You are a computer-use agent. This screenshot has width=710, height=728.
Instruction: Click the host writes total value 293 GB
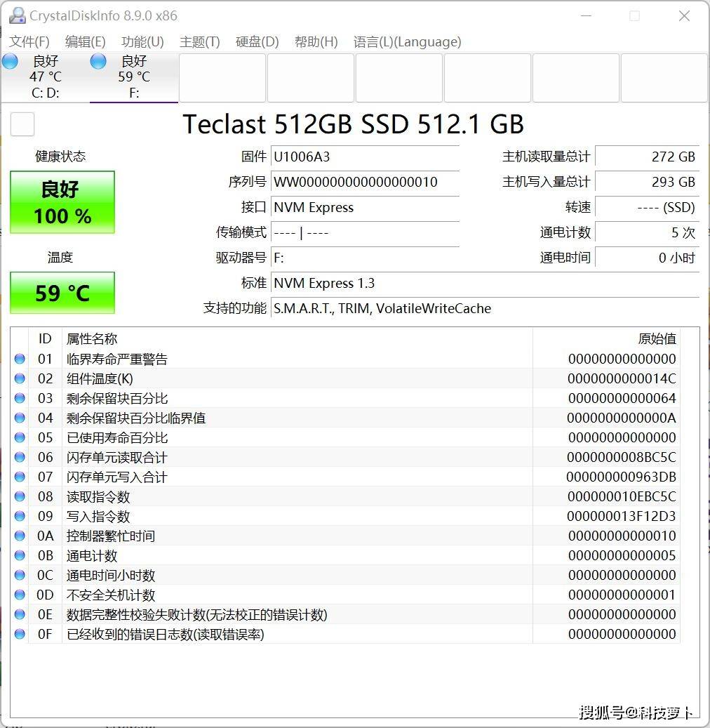647,182
